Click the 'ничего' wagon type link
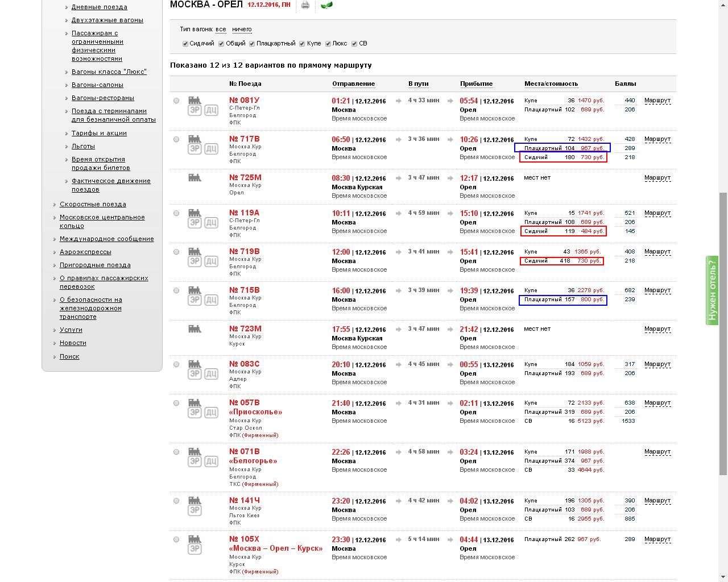The image size is (728, 582). click(242, 29)
